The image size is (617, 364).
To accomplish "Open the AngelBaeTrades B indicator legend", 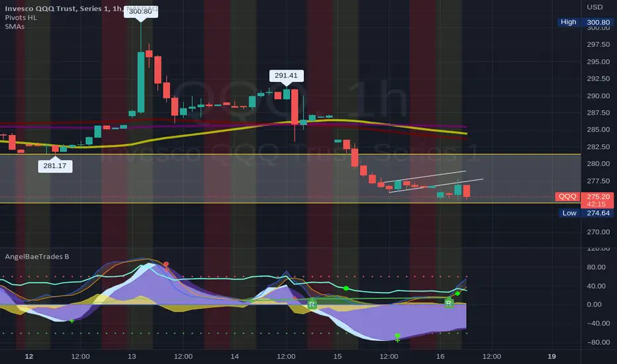I will click(x=37, y=257).
